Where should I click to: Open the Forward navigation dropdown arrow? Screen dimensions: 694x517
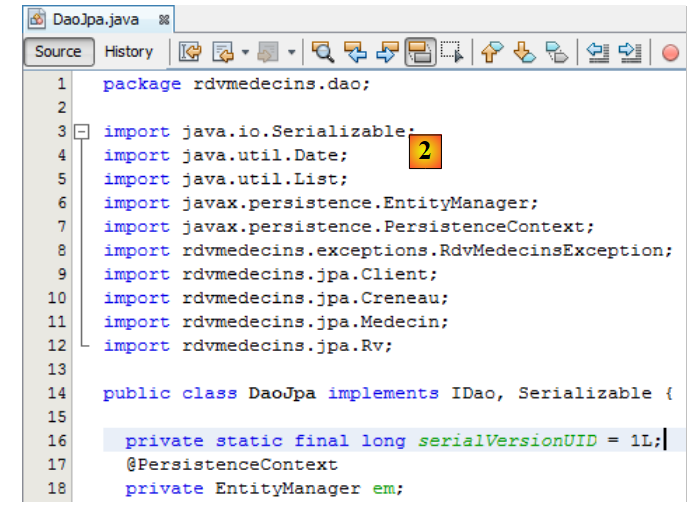291,53
